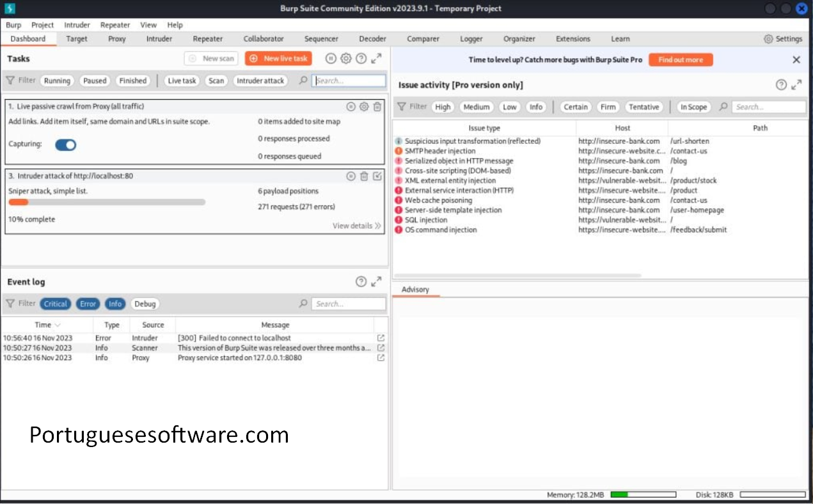
Task: Toggle the Finished tasks filter
Action: click(x=132, y=81)
